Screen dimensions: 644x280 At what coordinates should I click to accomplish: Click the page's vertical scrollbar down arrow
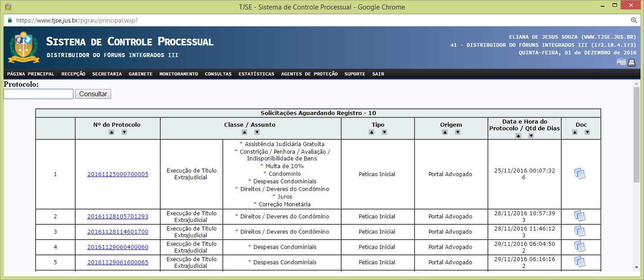pyautogui.click(x=636, y=267)
